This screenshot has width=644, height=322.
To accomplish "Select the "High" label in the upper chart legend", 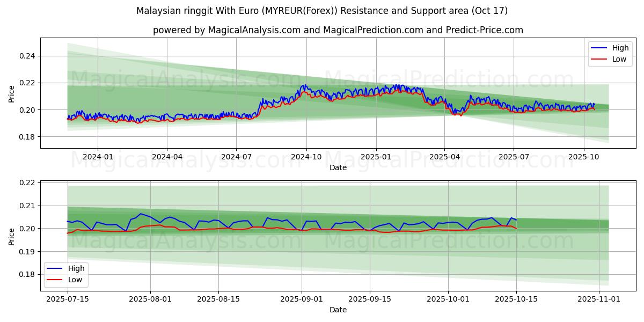I will 621,48.
